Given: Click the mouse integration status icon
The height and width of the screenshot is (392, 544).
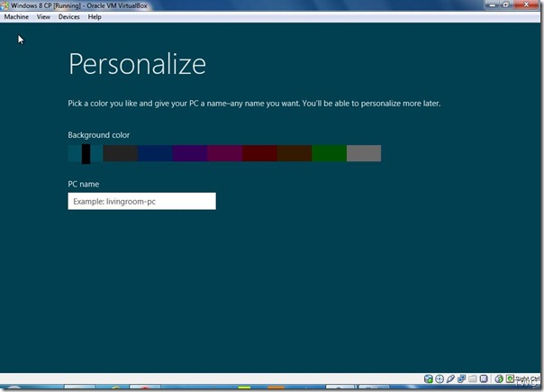Looking at the screenshot, I should point(499,378).
